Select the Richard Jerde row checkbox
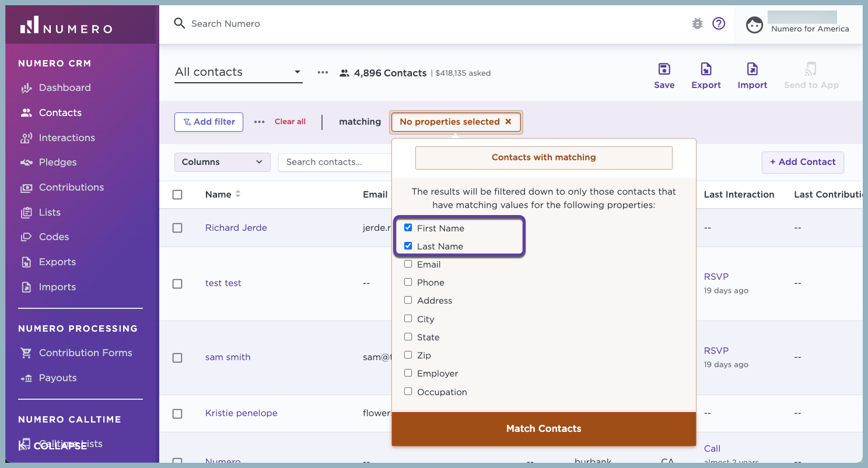 pos(177,228)
